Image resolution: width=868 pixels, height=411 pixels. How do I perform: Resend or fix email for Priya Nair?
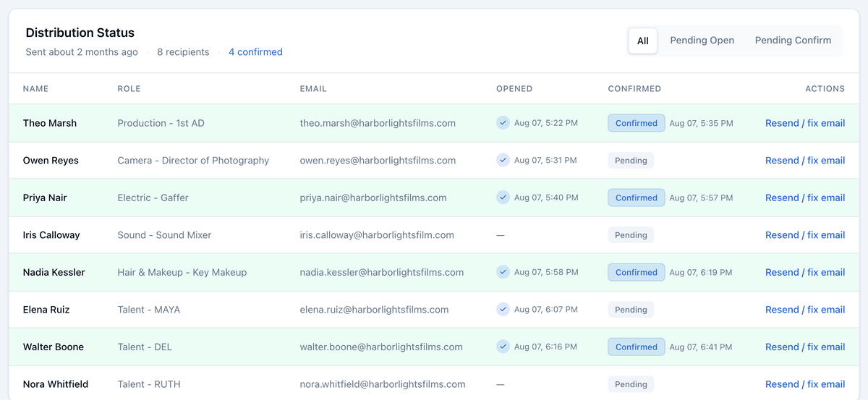point(805,198)
